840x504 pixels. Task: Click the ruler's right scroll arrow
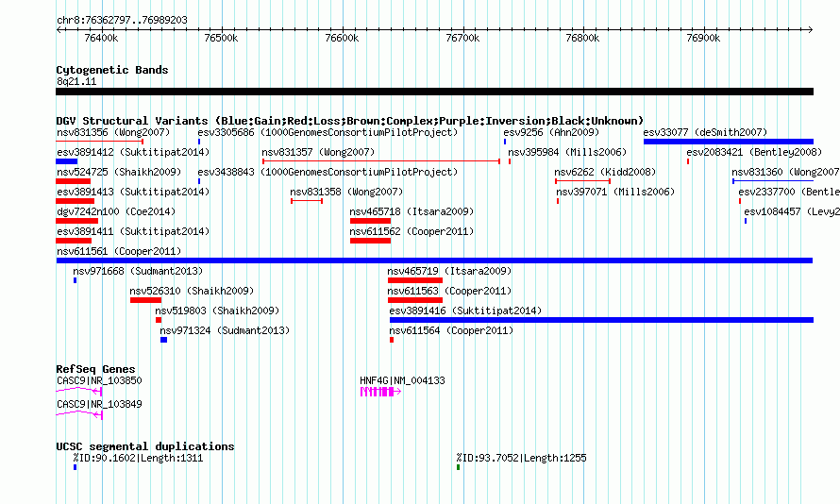point(811,29)
